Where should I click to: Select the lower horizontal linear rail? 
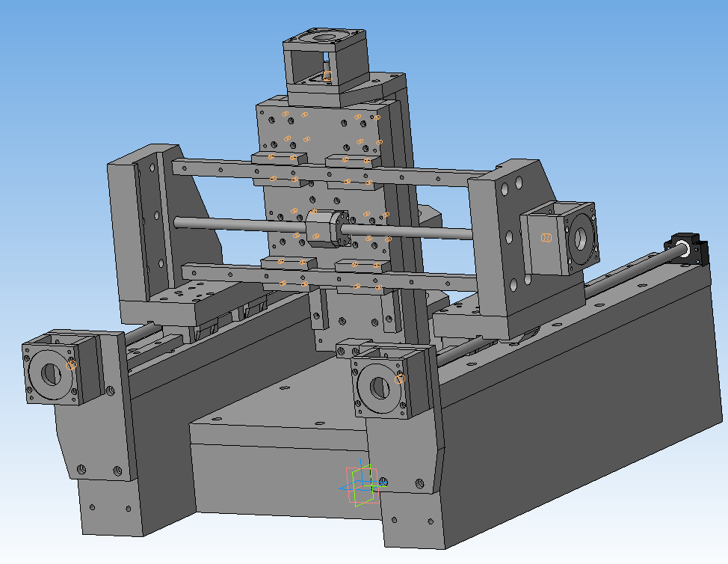(330, 278)
